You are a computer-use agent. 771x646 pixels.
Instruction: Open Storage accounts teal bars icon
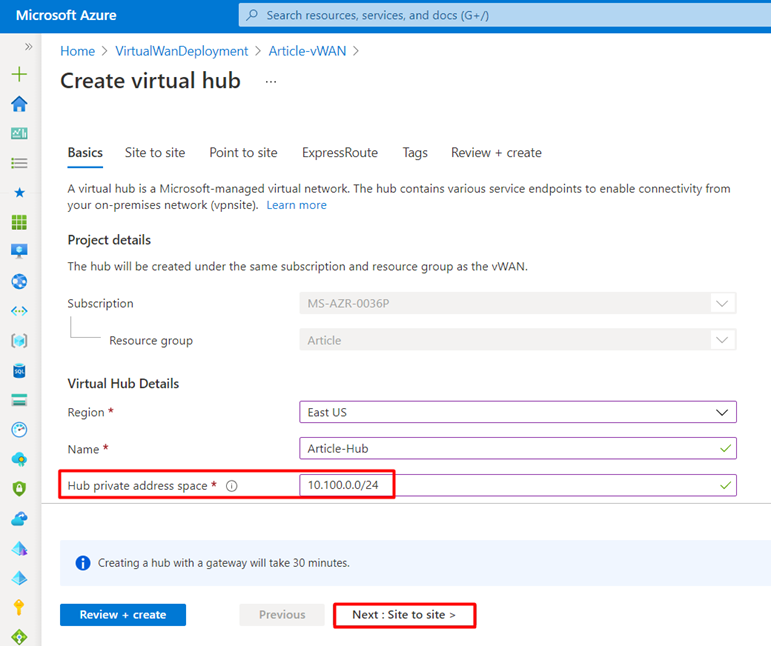(19, 400)
